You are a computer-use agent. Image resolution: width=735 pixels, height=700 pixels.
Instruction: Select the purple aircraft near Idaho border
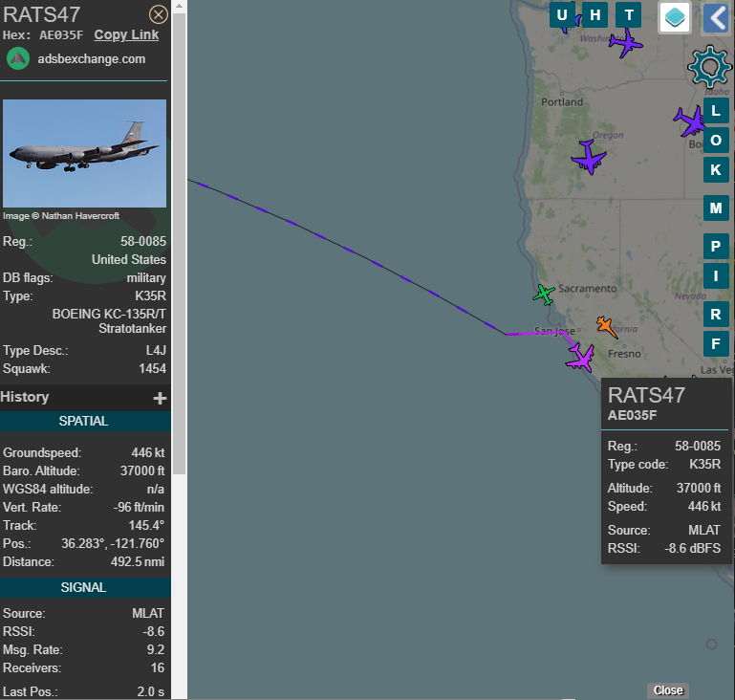tap(689, 120)
